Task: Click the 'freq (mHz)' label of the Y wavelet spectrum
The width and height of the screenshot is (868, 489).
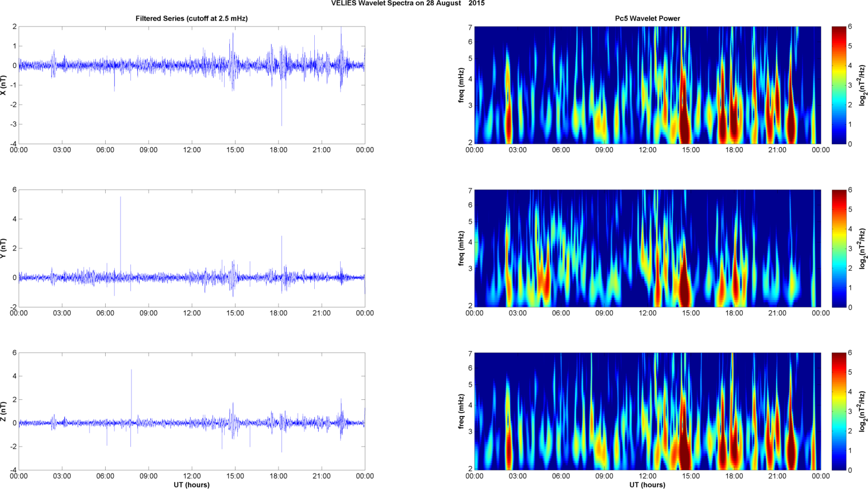Action: point(461,248)
